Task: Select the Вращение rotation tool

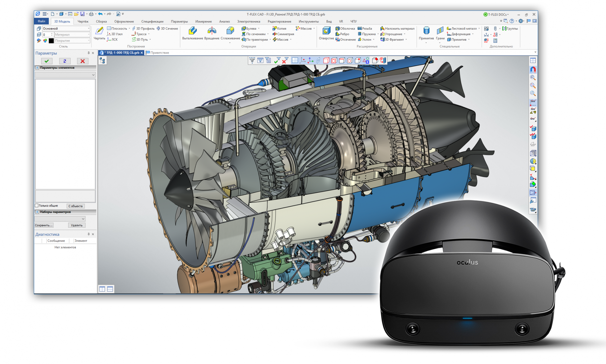Action: tap(212, 31)
